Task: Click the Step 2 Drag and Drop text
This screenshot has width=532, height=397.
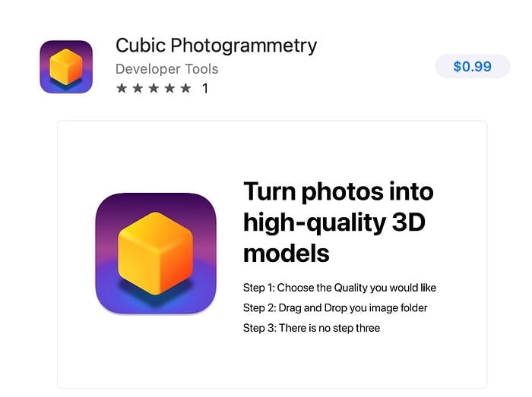Action: [335, 308]
